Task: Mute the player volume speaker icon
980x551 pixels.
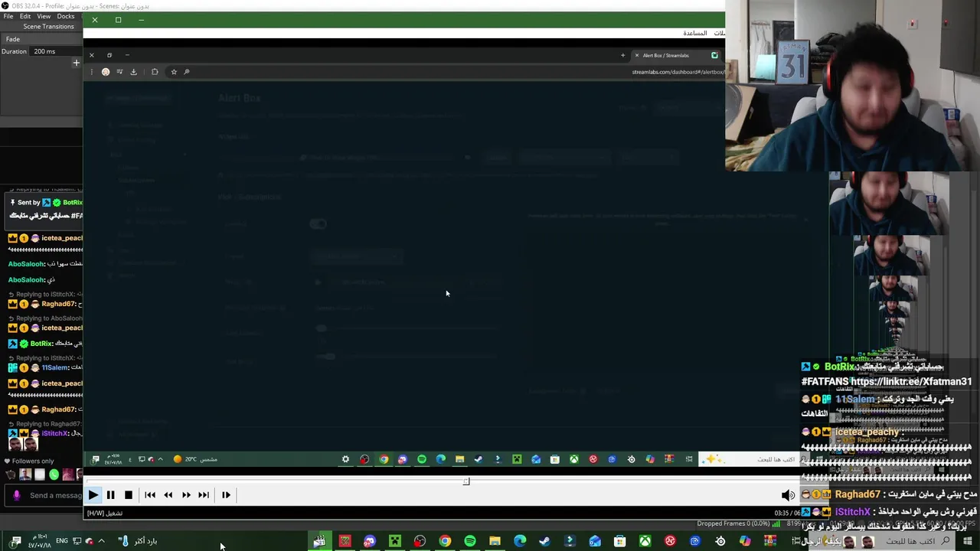Action: pos(788,495)
